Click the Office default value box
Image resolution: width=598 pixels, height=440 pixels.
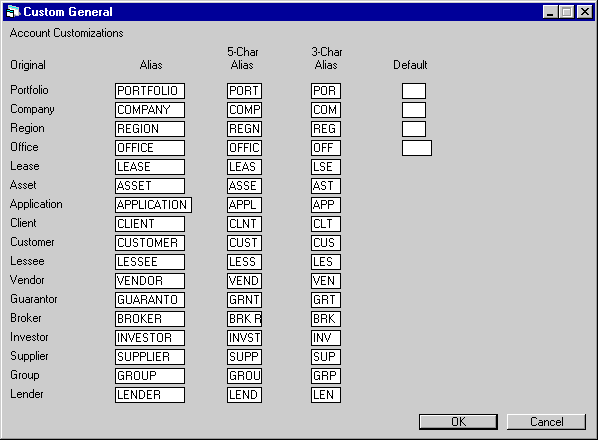click(417, 148)
